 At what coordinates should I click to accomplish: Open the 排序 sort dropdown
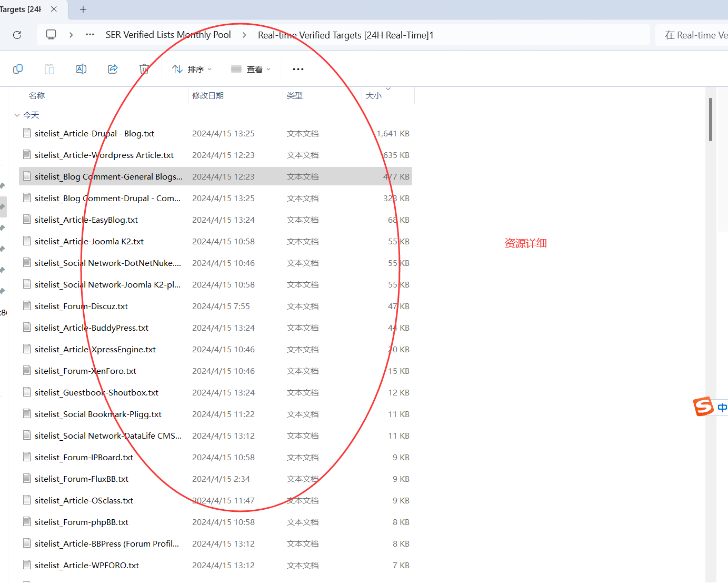pyautogui.click(x=192, y=69)
